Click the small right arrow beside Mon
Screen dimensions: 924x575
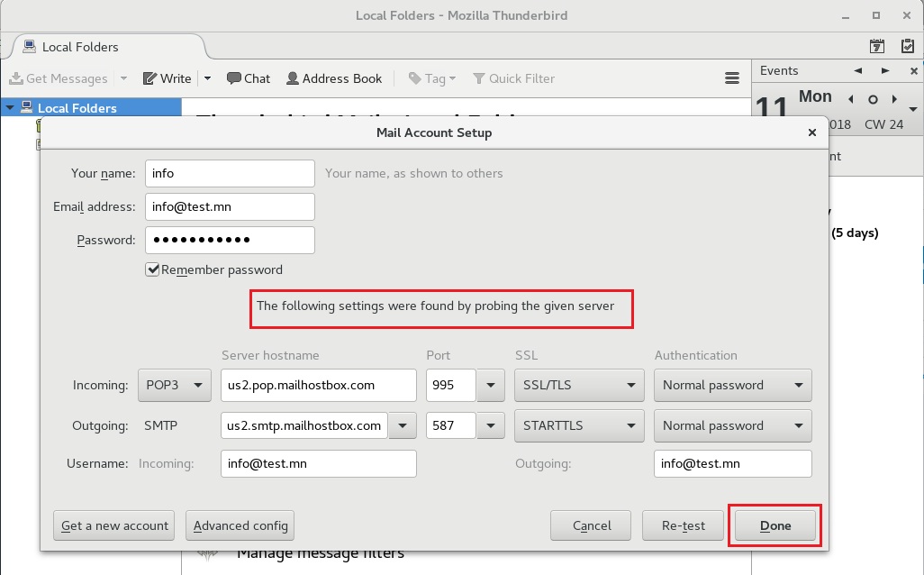point(894,99)
